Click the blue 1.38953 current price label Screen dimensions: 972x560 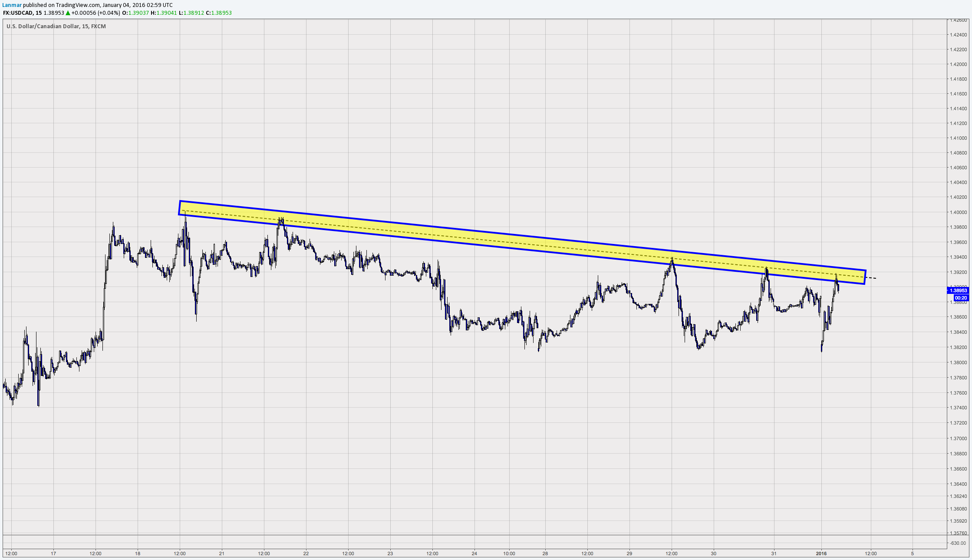pyautogui.click(x=958, y=290)
